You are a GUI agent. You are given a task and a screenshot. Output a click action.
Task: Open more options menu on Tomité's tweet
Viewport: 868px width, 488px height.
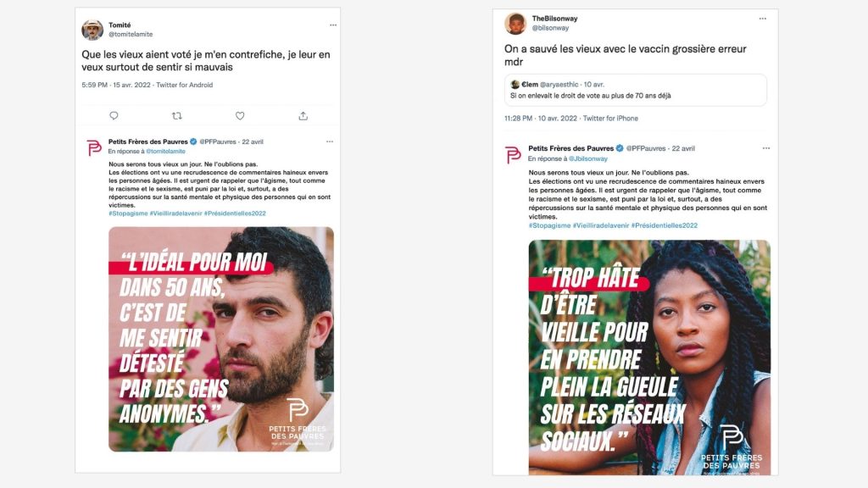(x=332, y=25)
